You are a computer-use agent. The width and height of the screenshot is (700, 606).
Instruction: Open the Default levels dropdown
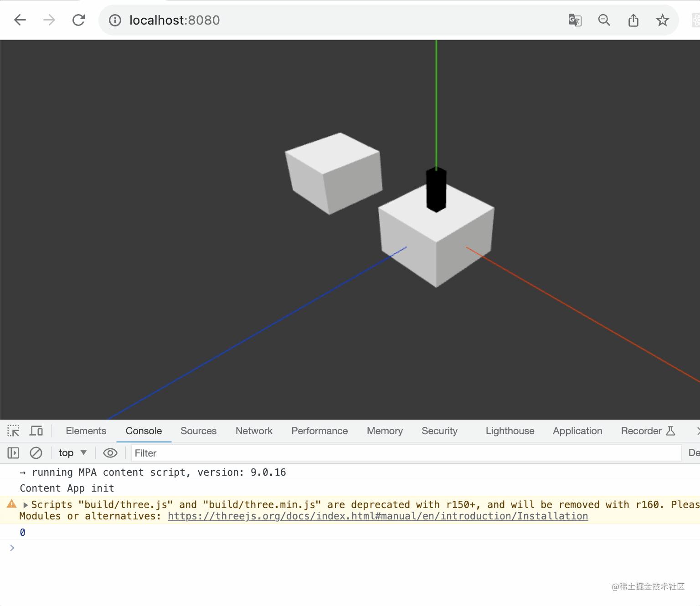point(693,452)
